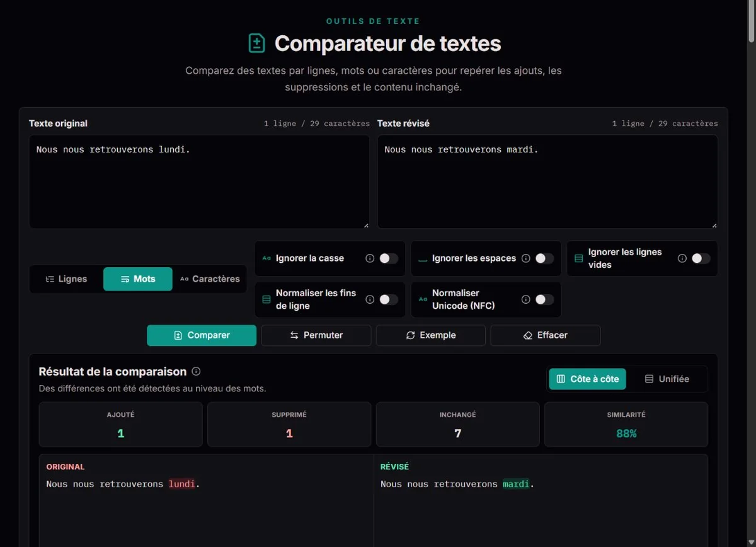Toggle Normaliser Unicode (NFC) switch
The image size is (756, 547).
[x=545, y=299]
